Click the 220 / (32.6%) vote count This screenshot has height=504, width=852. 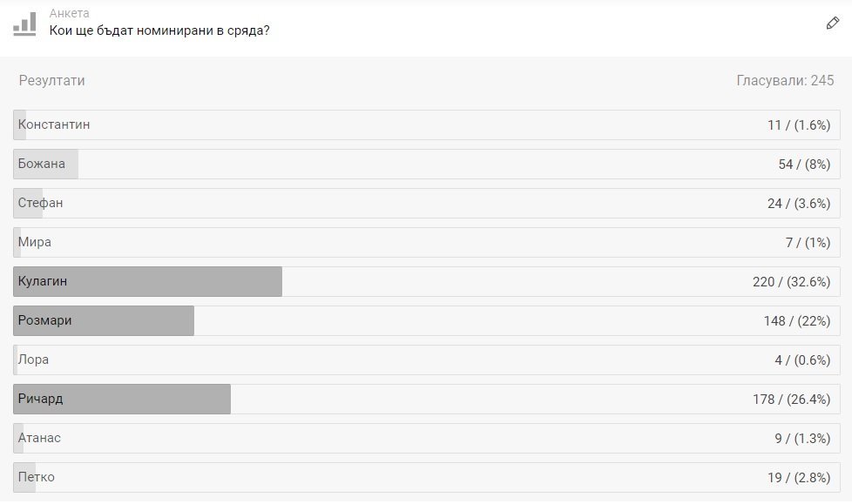791,282
